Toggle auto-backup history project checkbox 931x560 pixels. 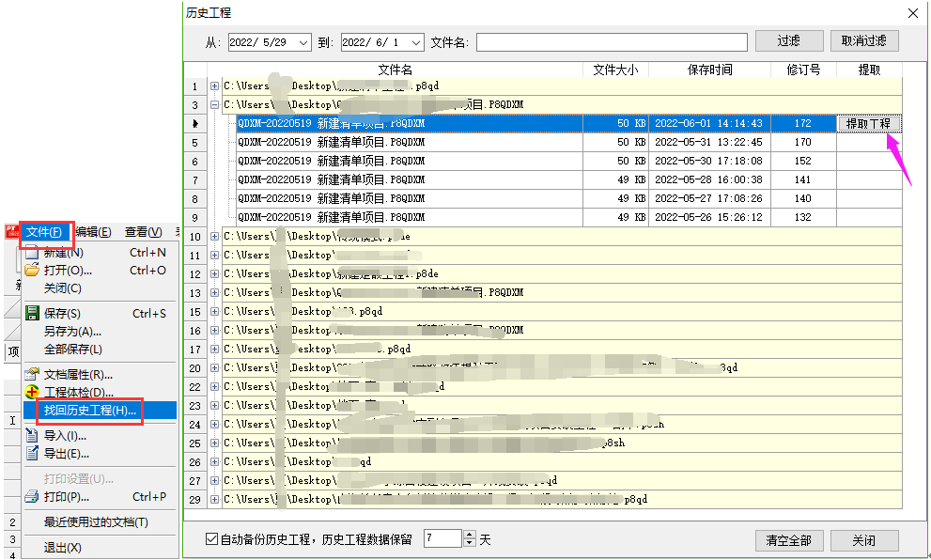(x=211, y=539)
